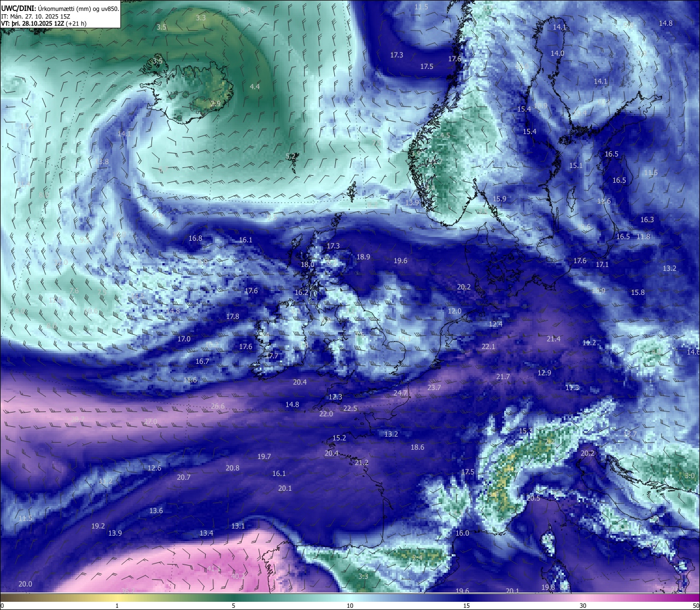Click the "20.0" value at the bottom-left
Image resolution: width=700 pixels, height=610 pixels.
(x=25, y=584)
